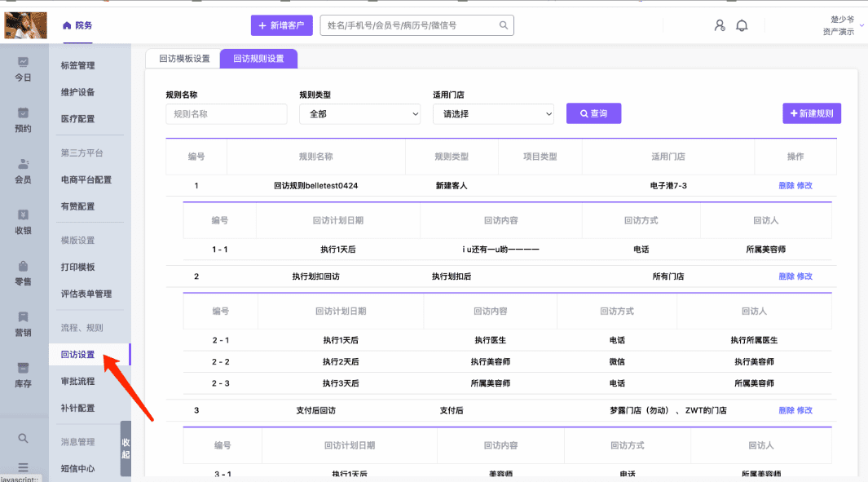Click the notification bell icon
The height and width of the screenshot is (482, 868).
(x=742, y=25)
